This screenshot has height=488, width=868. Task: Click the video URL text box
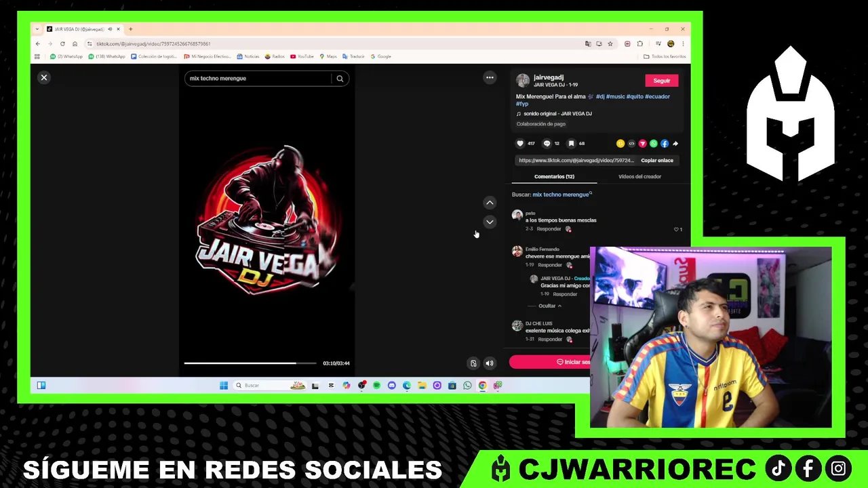click(576, 161)
